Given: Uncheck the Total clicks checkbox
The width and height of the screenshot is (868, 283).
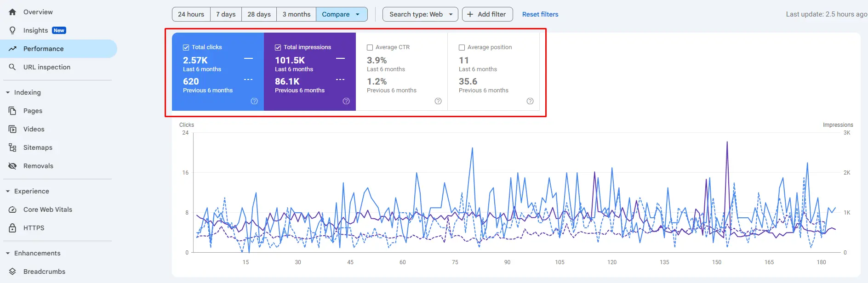Looking at the screenshot, I should [x=186, y=47].
